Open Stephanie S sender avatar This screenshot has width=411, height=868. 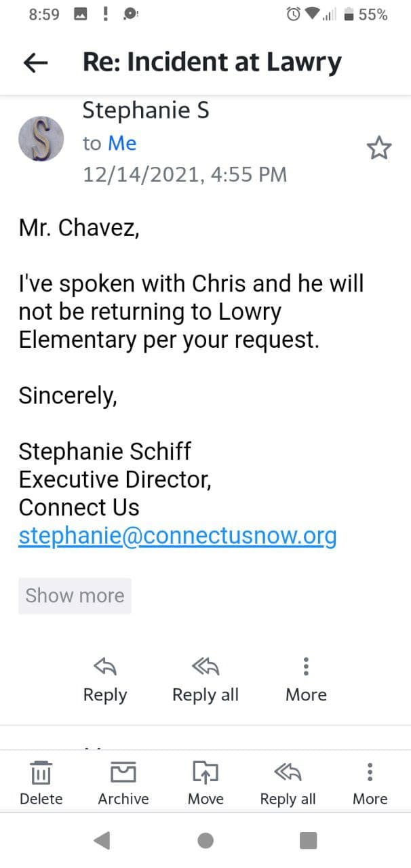[x=41, y=138]
